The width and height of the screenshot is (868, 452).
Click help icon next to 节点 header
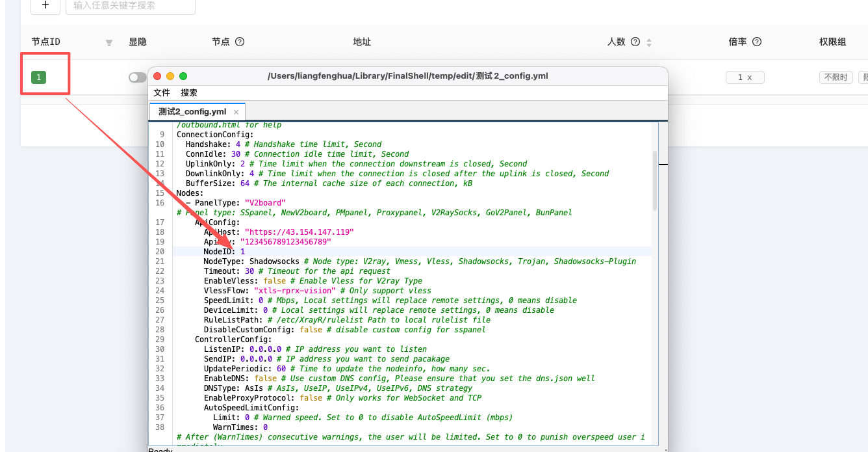[x=240, y=42]
